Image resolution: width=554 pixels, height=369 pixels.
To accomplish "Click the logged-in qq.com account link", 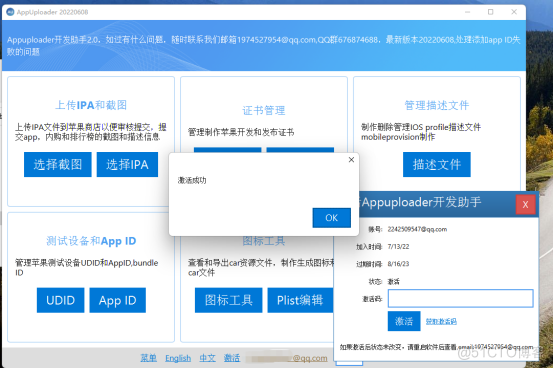I will tap(287, 358).
